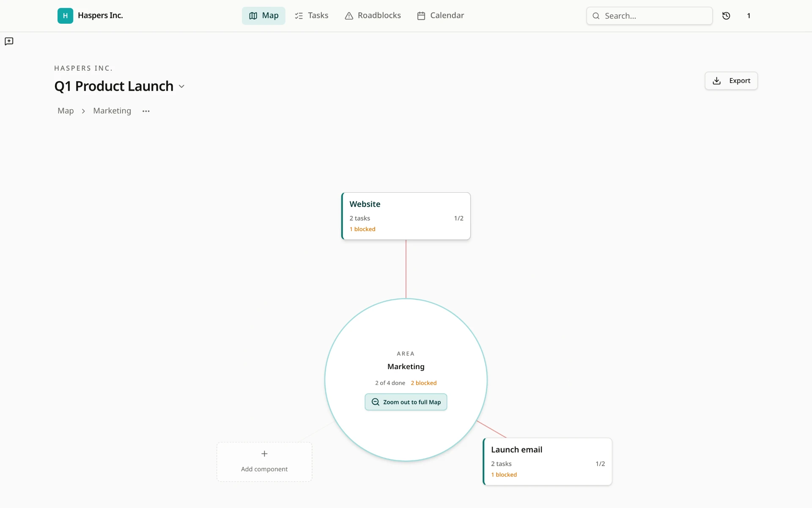Click the Q1 Product Launch title
Image resolution: width=812 pixels, height=508 pixels.
(x=114, y=86)
